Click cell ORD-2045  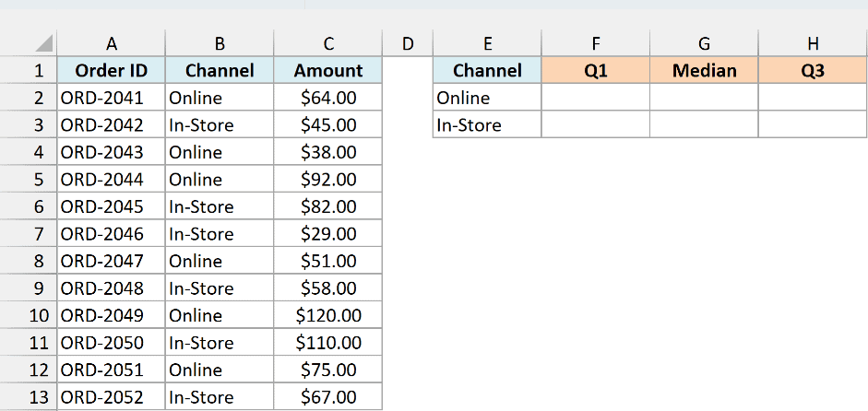[x=112, y=206]
